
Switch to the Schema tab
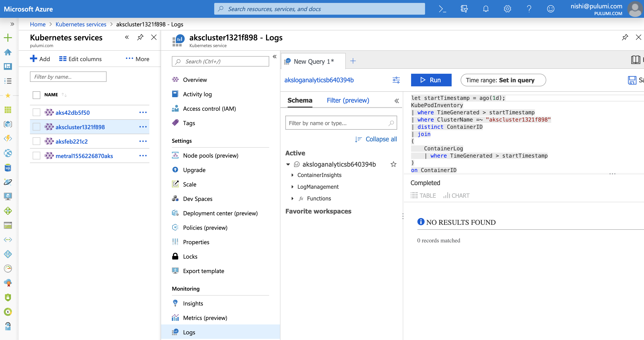pos(300,100)
